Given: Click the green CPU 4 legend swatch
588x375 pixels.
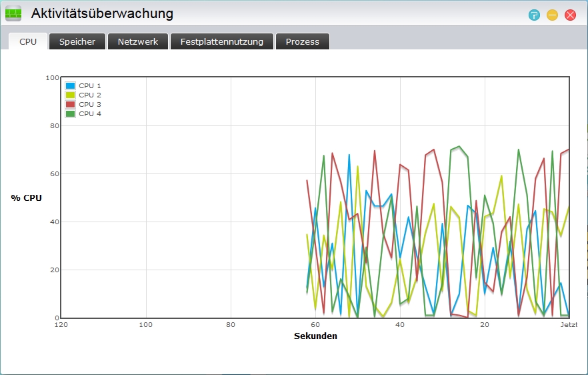Looking at the screenshot, I should tap(70, 113).
